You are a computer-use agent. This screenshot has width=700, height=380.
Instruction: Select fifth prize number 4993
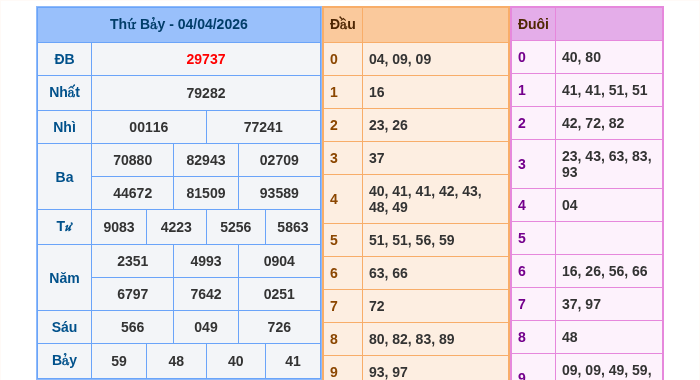[206, 261]
